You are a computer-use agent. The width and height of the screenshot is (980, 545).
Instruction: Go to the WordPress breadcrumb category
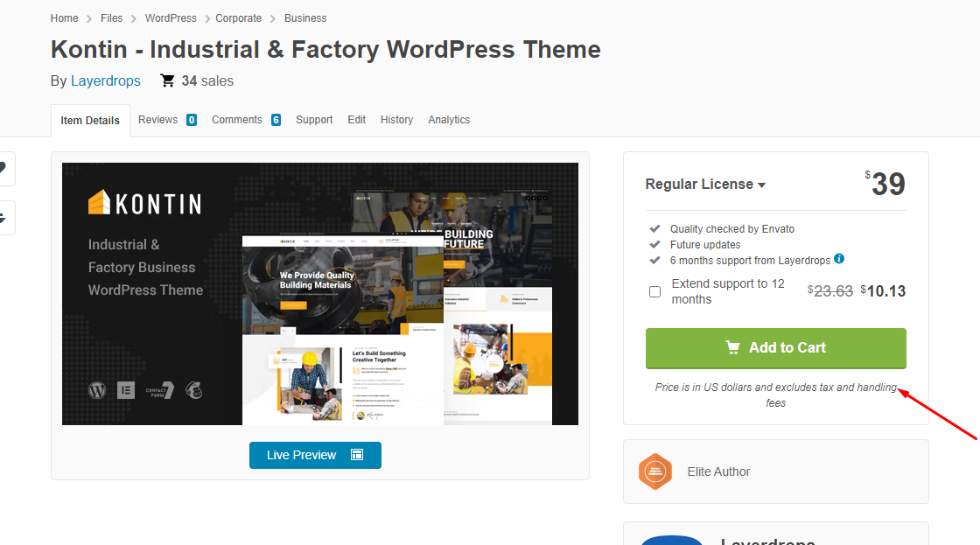tap(171, 18)
